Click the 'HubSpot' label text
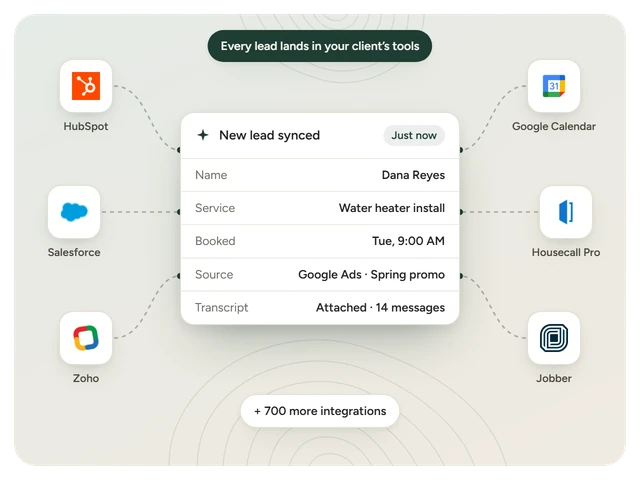This screenshot has width=640, height=480. pos(86,127)
